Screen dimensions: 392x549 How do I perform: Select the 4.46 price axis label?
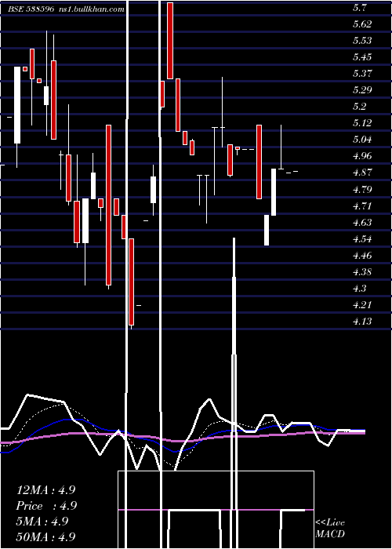[362, 255]
